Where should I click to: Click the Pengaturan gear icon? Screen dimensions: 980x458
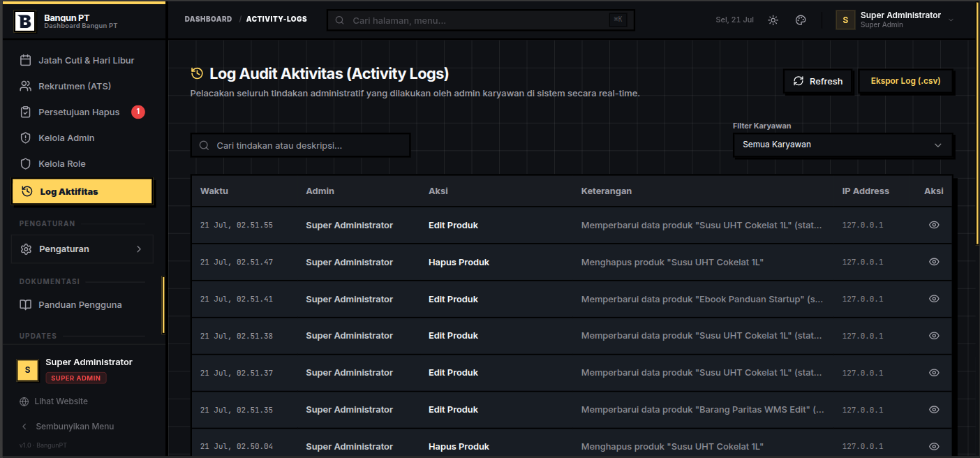[26, 249]
